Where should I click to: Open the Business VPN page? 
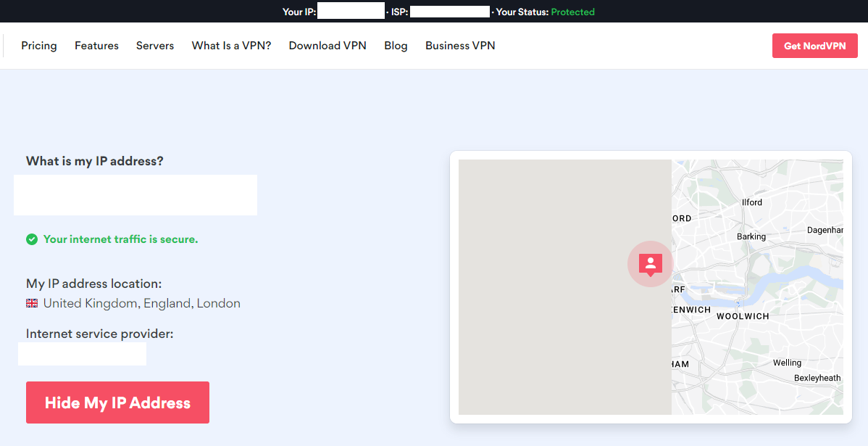(x=460, y=46)
